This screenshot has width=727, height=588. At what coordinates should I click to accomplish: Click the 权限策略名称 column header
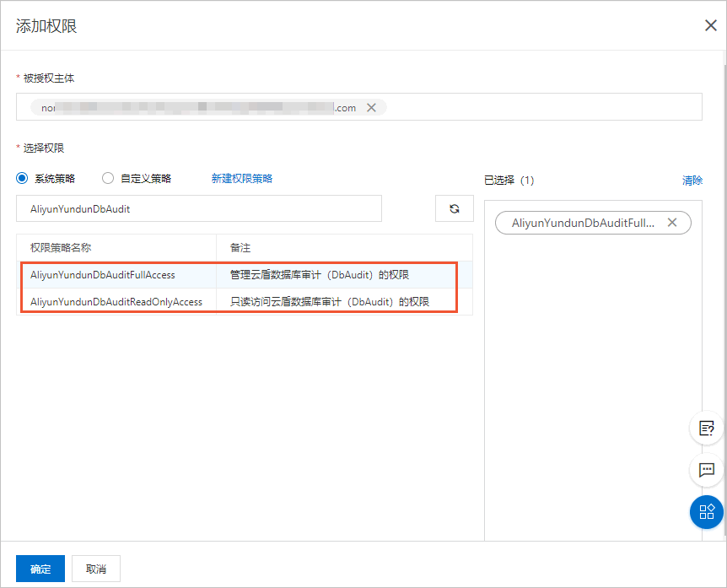pos(61,248)
